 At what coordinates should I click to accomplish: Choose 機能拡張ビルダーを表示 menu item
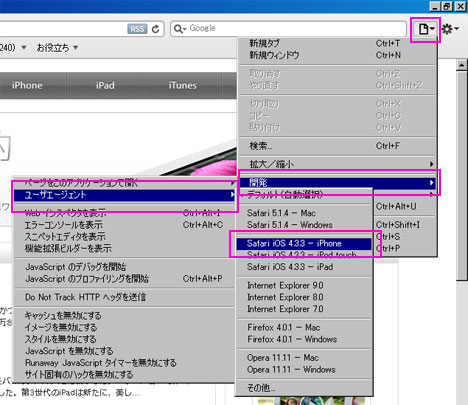[125, 248]
